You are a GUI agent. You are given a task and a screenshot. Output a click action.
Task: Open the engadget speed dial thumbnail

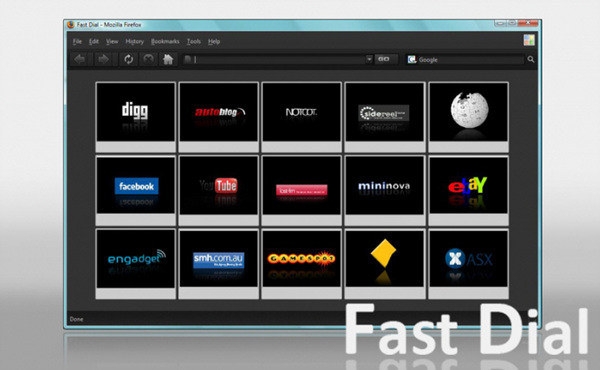coord(136,264)
